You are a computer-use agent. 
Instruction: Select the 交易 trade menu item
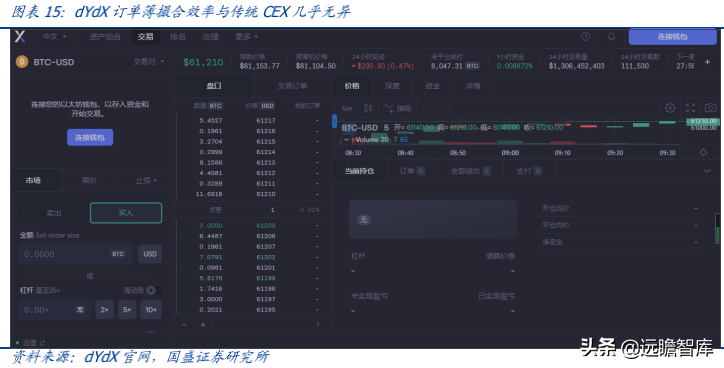tap(145, 36)
